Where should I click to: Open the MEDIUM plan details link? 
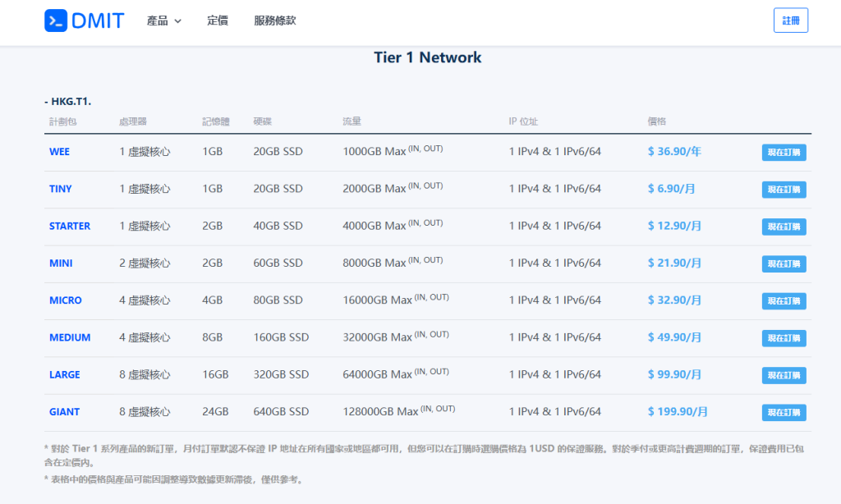(x=70, y=337)
